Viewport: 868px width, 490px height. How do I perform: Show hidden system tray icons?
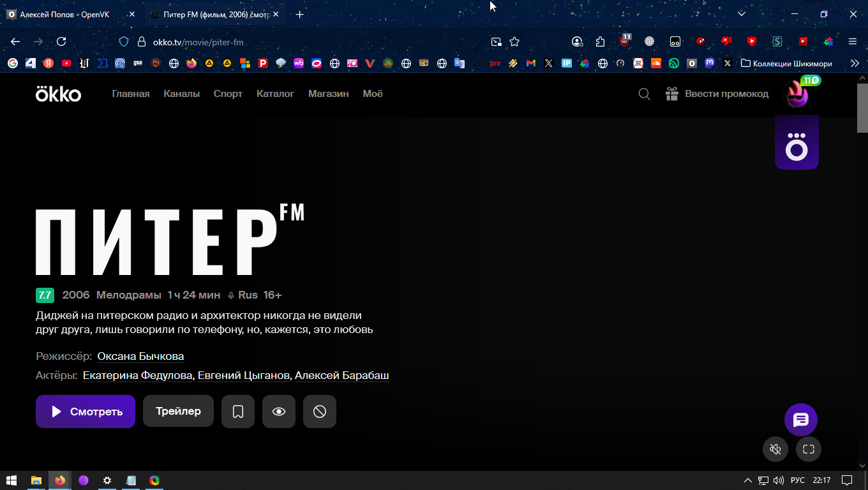[x=748, y=480]
